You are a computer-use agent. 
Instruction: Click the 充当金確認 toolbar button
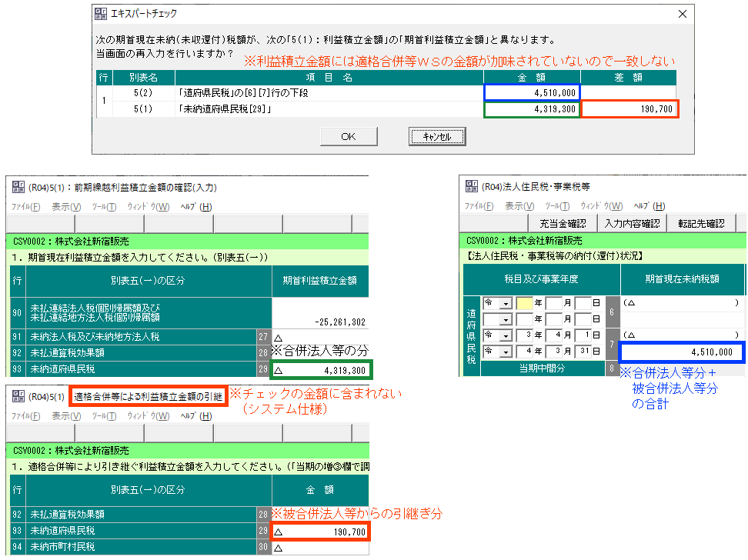(x=562, y=224)
